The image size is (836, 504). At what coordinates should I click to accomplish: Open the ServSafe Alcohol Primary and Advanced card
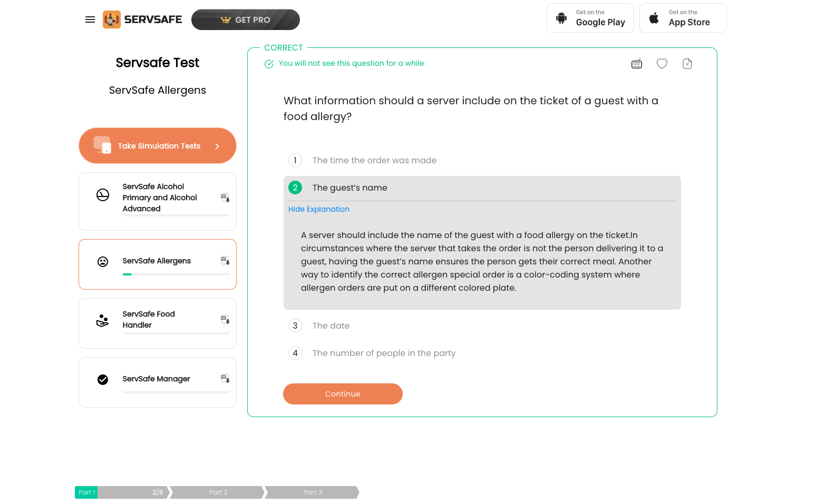(x=158, y=201)
